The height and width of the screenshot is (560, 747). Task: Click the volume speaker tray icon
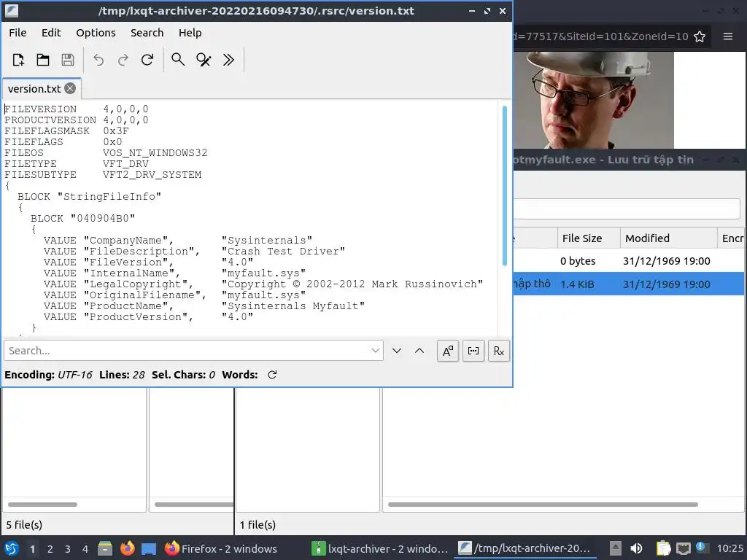pos(636,548)
